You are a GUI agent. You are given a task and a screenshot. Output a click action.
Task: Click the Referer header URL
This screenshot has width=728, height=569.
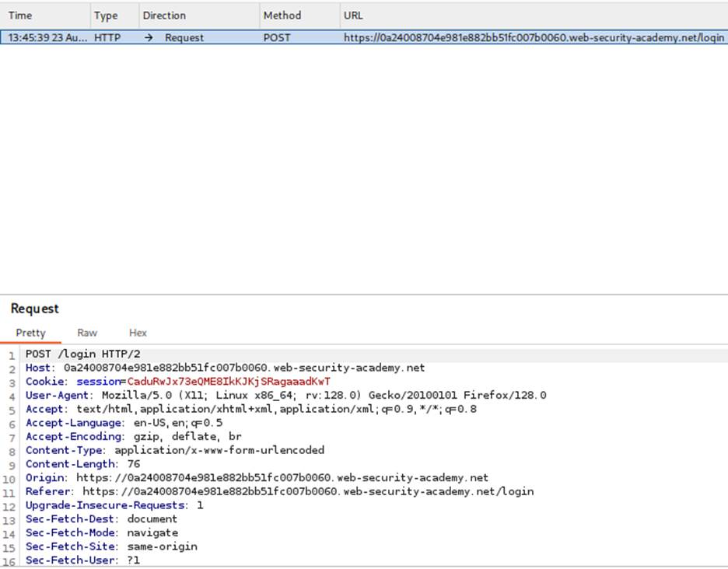pos(308,491)
